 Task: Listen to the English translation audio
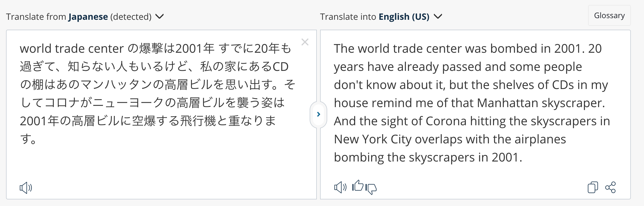point(340,188)
